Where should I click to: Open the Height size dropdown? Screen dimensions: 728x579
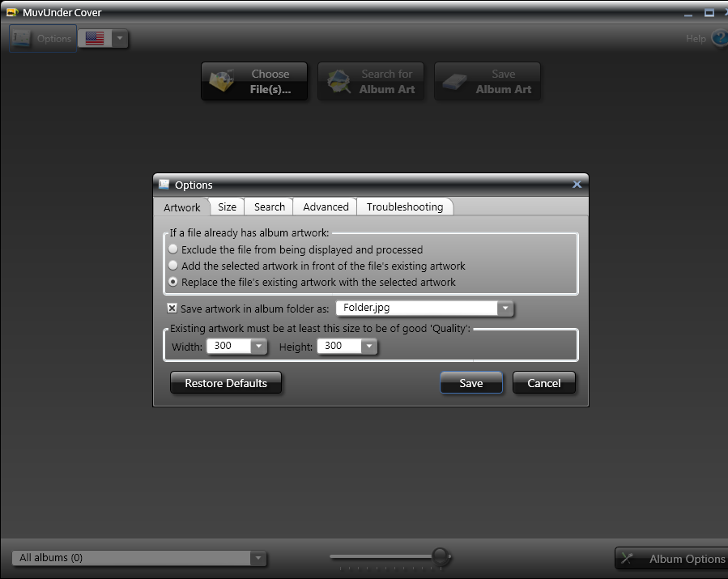tap(368, 347)
